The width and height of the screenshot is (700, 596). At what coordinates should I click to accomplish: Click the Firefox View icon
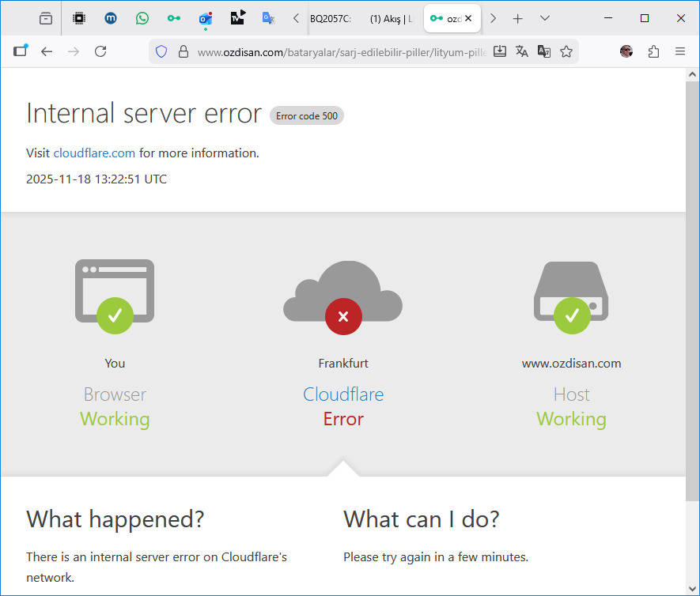(x=46, y=18)
